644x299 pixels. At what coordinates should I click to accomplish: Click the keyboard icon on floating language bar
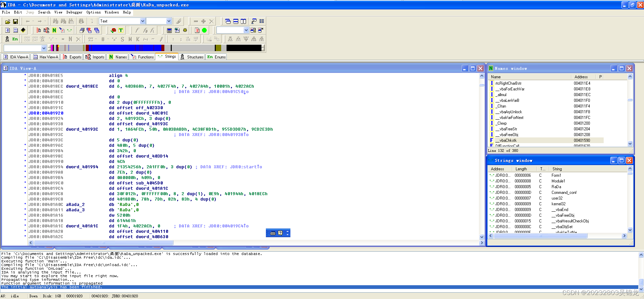point(273,233)
